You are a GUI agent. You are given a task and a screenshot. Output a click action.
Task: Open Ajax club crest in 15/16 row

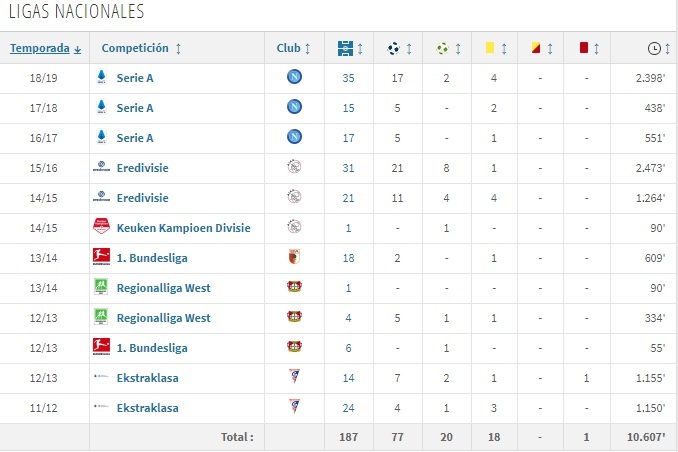pos(294,167)
